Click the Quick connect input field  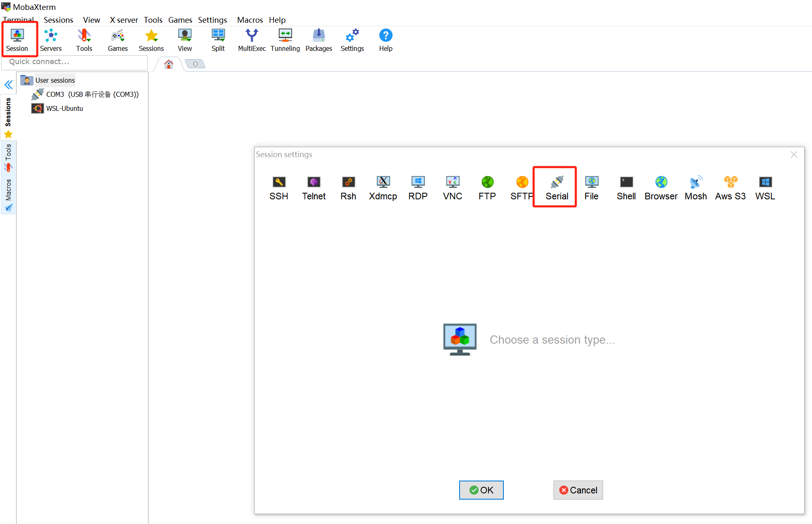75,62
